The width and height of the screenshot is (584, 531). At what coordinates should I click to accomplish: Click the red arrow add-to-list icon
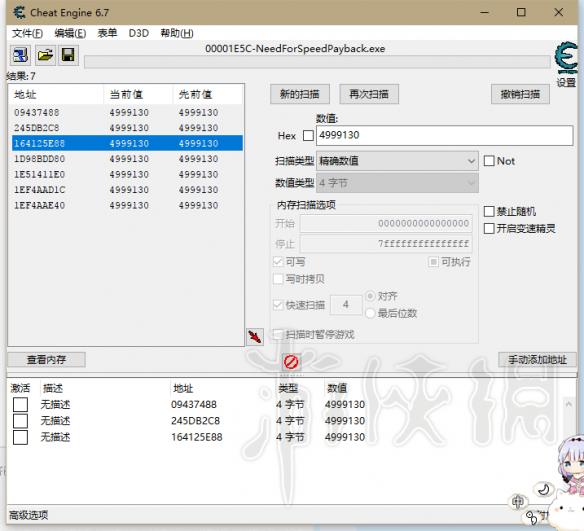(255, 337)
